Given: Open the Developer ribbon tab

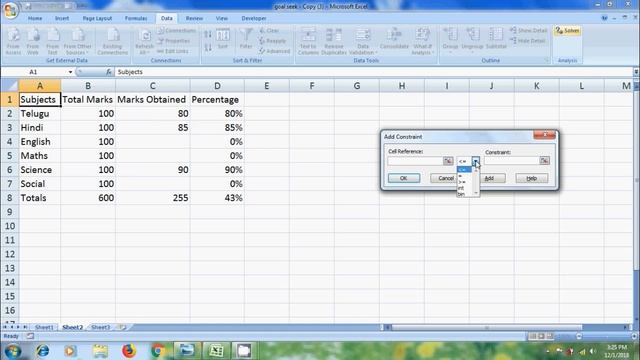Looking at the screenshot, I should click(254, 18).
